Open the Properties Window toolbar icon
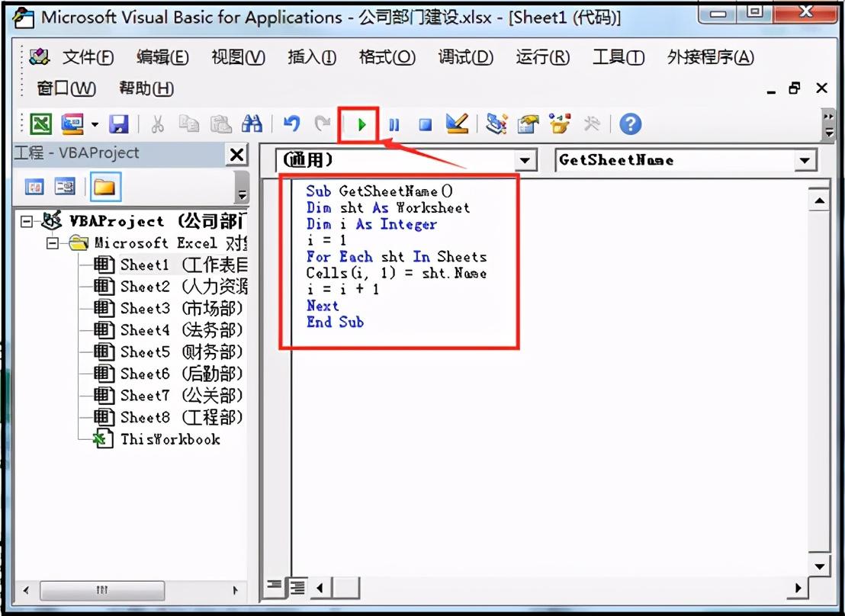Viewport: 845px width, 616px height. (x=528, y=124)
